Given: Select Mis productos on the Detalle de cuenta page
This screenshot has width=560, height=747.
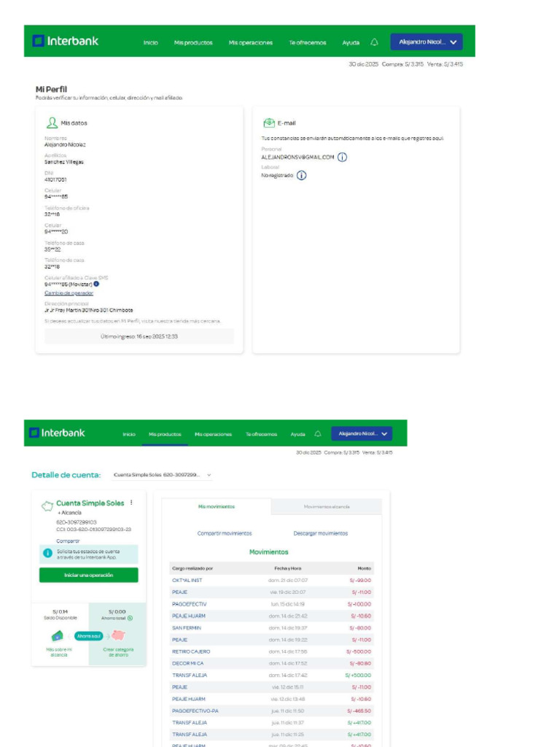Looking at the screenshot, I should (165, 435).
